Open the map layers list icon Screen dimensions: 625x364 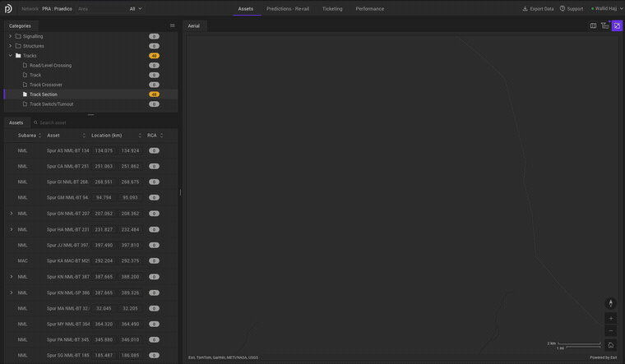(605, 25)
